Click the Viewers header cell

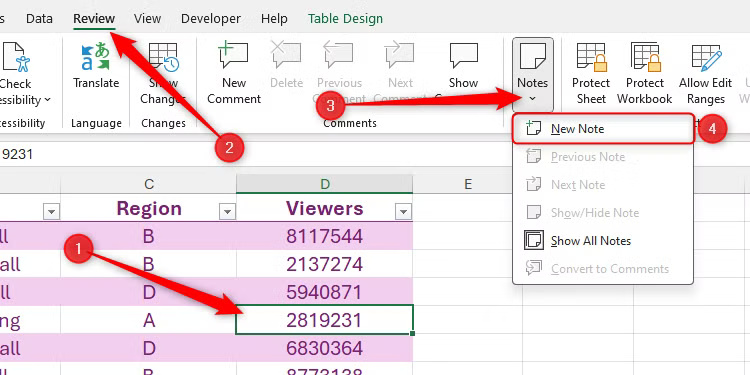[x=325, y=208]
